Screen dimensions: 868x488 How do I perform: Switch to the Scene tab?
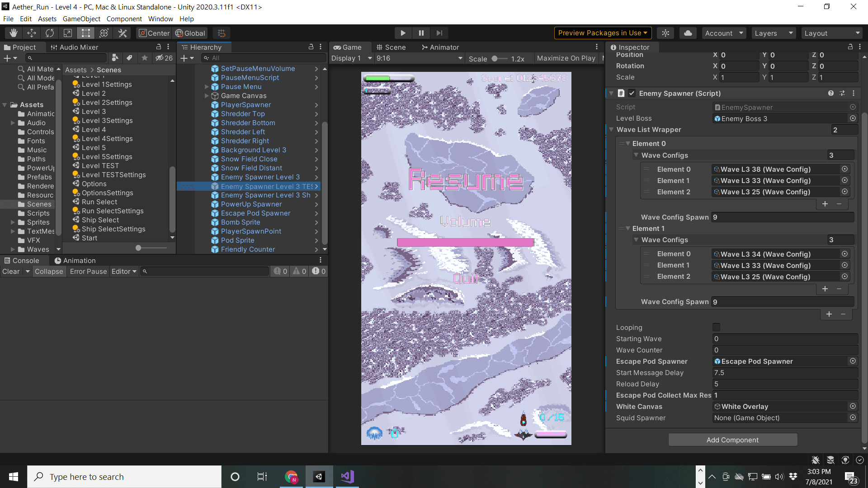pos(391,47)
